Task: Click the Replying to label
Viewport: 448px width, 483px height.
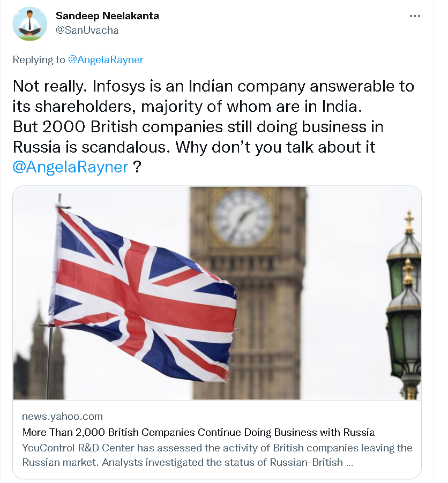Action: click(x=39, y=59)
